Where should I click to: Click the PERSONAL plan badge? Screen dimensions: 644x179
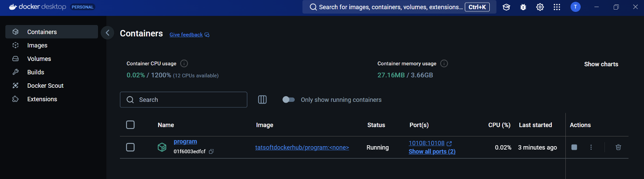pos(82,7)
